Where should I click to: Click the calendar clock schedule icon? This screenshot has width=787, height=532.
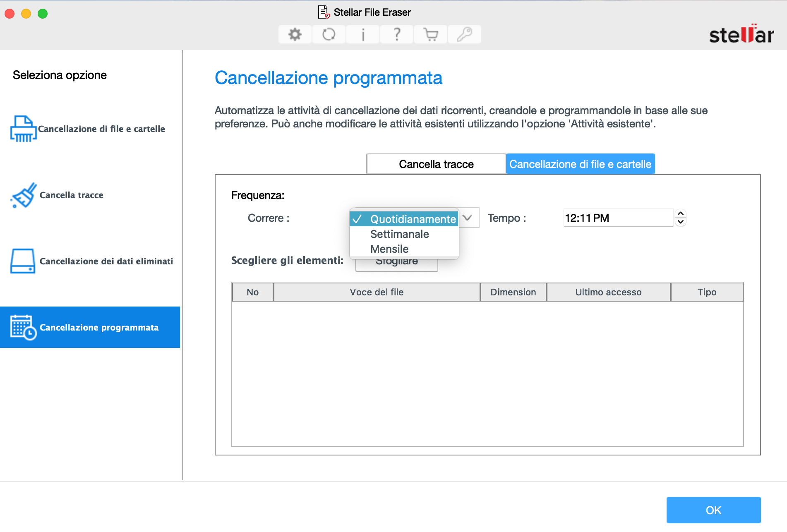23,327
